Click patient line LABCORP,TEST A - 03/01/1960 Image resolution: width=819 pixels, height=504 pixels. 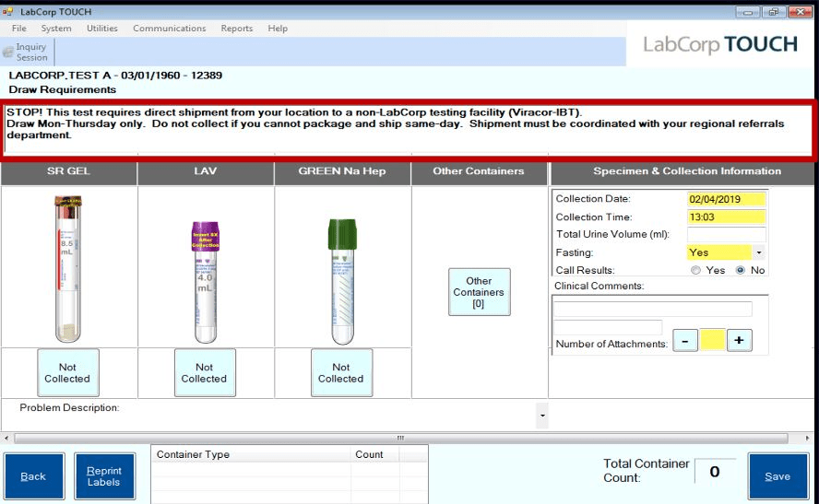pyautogui.click(x=115, y=76)
